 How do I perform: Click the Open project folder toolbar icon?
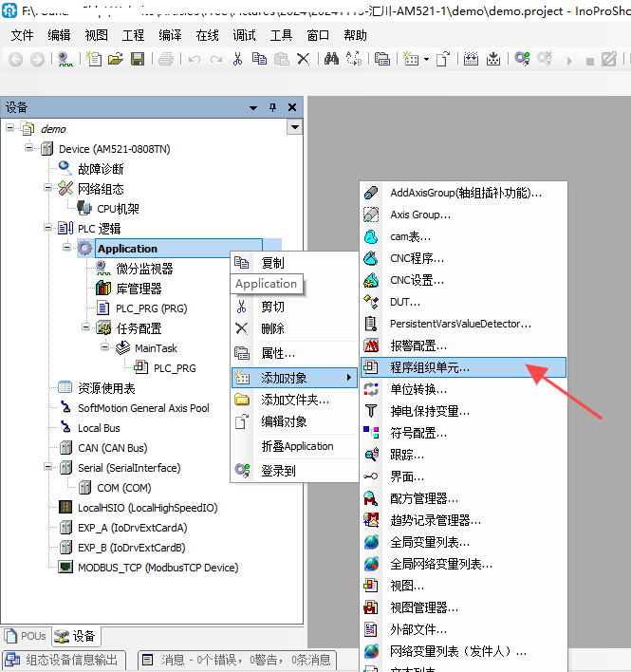pos(116,59)
